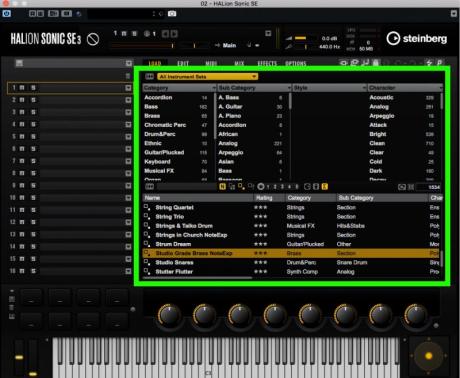Viewport: 460px width, 378px height.
Task: Click the first icon right of OPTIONS tab
Action: 343,63
